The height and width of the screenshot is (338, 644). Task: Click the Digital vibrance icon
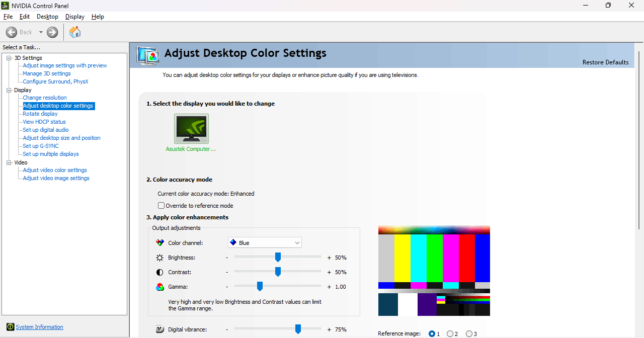click(160, 329)
